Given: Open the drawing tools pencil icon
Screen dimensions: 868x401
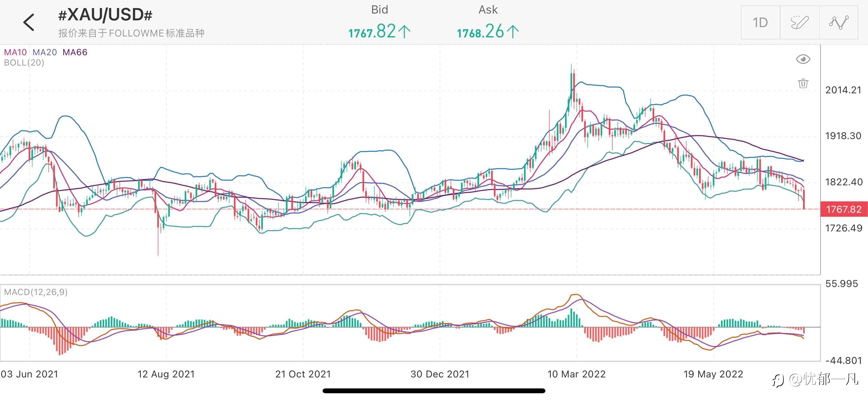Looking at the screenshot, I should 799,23.
